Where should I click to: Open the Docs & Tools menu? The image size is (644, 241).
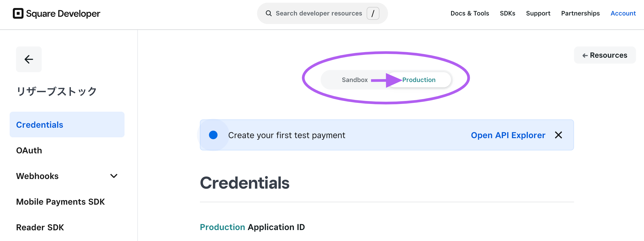tap(470, 13)
